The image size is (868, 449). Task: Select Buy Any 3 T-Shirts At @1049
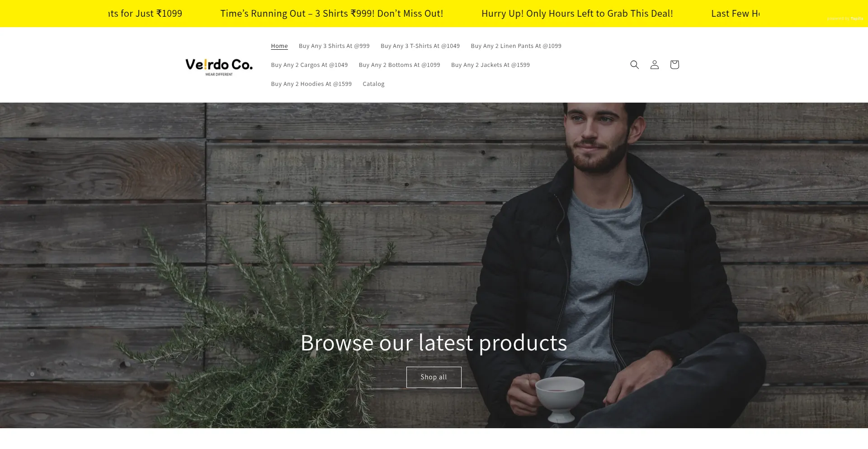tap(420, 46)
